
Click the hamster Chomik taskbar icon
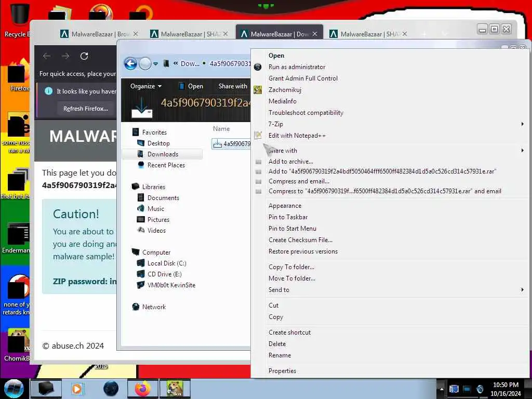175,389
